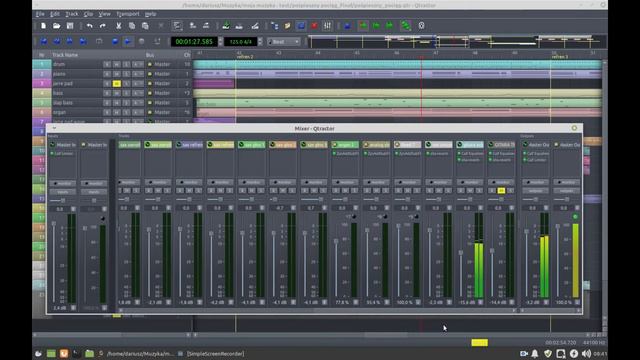Toggle Monitor on lead mixer strip
The width and height of the screenshot is (640, 360).
click(407, 182)
